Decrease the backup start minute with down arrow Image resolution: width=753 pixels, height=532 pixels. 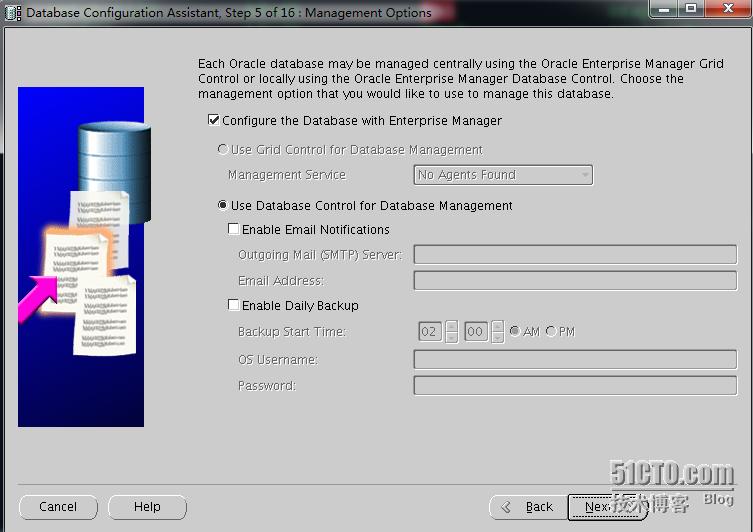pos(498,337)
